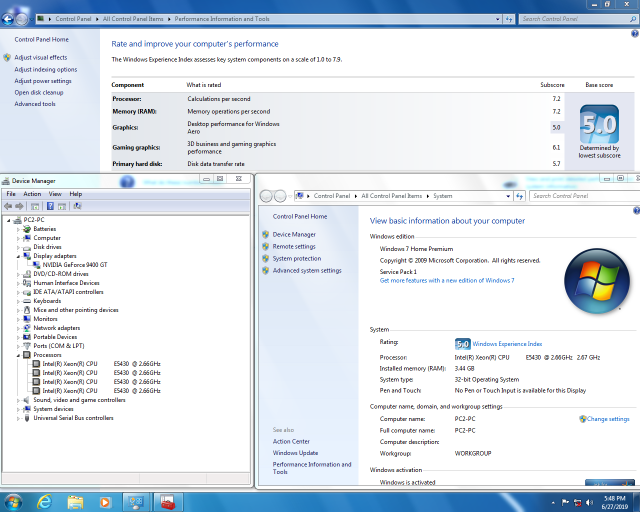Open Adjust visual effects in left pane
Screen dimensions: 640x512
click(41, 58)
